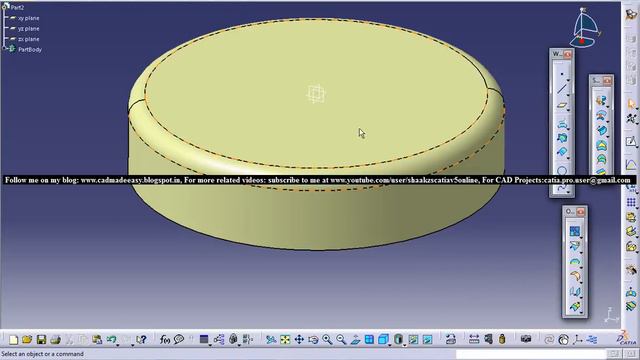Viewport: 640px width, 360px height.
Task: Select the Point tool in Wireframe toolbar
Action: pos(562,74)
